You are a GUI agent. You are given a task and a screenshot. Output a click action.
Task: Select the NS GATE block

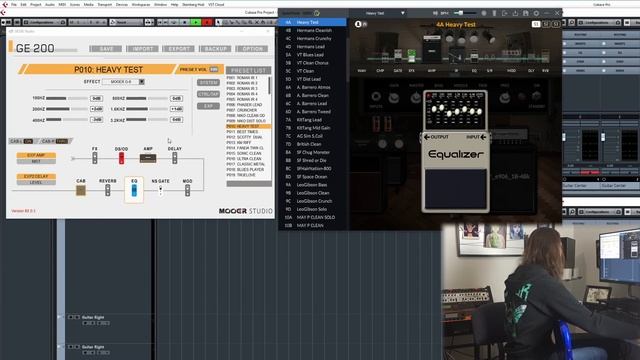pos(160,190)
